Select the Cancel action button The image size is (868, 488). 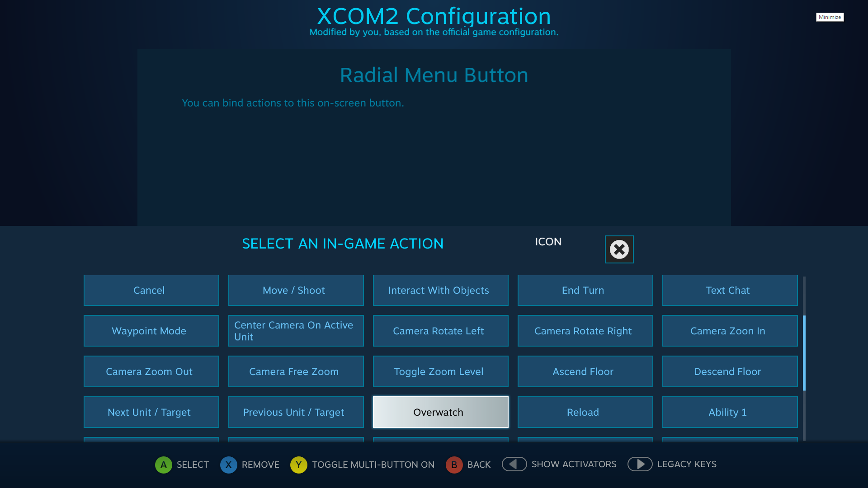[x=149, y=290]
